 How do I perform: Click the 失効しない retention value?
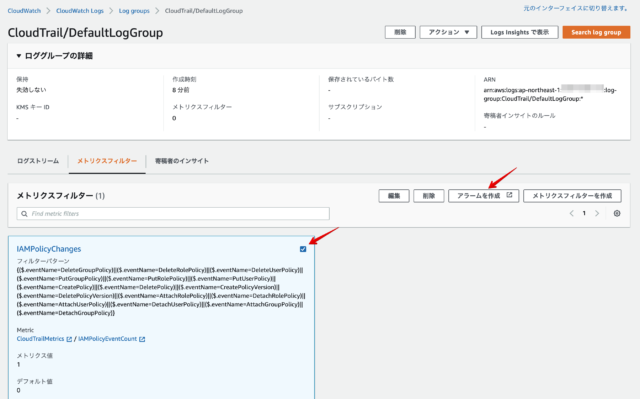[31, 90]
